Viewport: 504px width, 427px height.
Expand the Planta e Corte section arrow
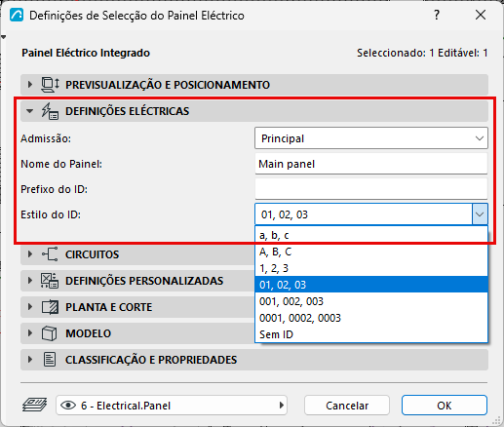30,307
